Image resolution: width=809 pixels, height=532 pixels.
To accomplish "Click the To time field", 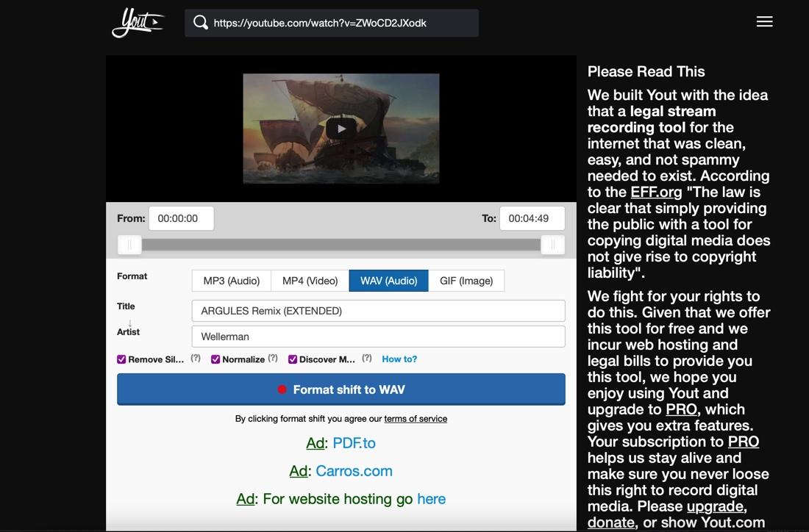I will coord(532,218).
